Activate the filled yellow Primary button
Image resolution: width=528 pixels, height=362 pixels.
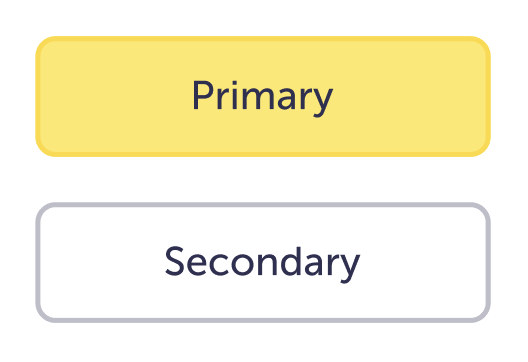[263, 96]
